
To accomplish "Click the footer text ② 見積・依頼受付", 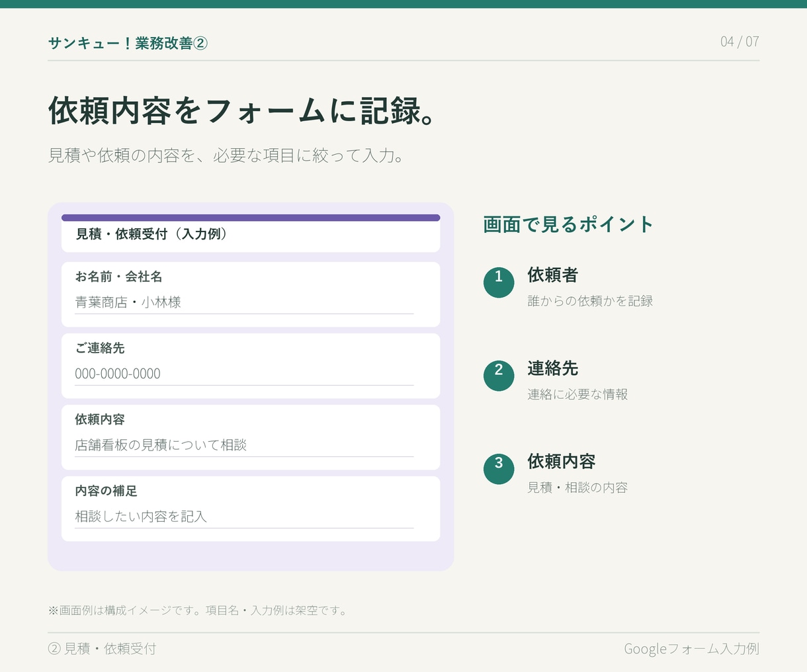I will click(103, 649).
